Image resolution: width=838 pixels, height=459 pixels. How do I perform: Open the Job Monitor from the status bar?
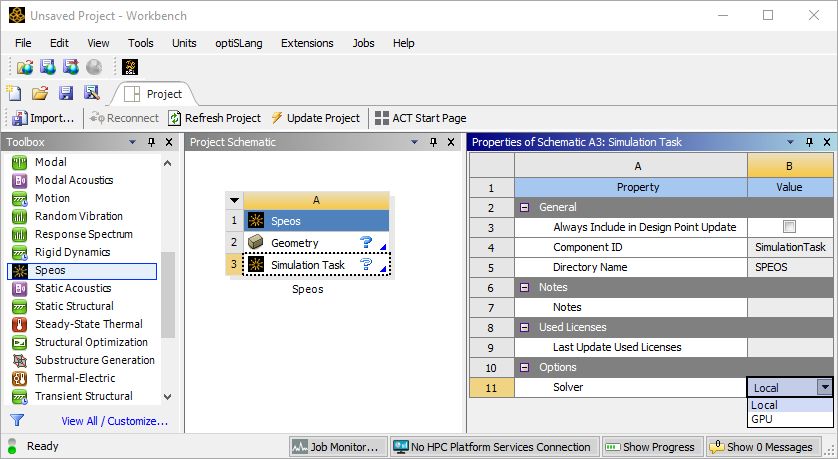tap(336, 447)
